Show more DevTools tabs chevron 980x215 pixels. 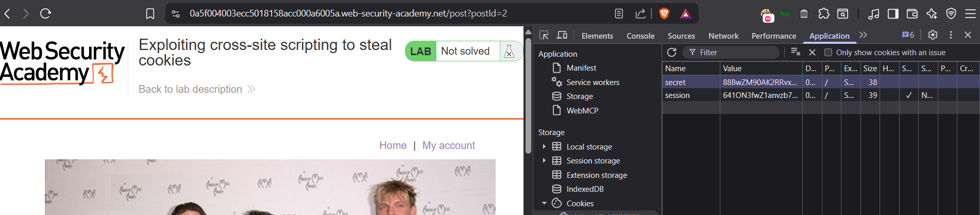(x=863, y=35)
